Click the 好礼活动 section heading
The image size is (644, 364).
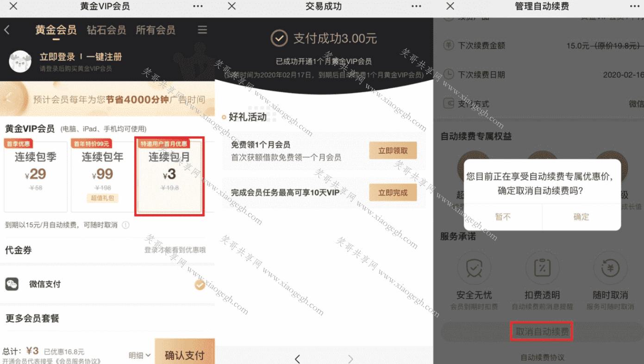coord(248,117)
